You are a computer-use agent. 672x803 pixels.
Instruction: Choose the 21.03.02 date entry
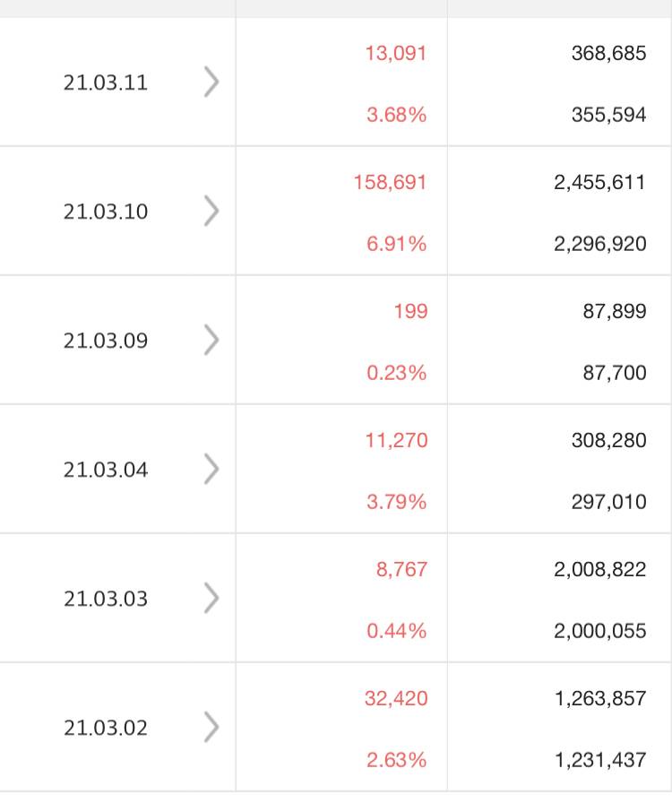click(x=106, y=728)
